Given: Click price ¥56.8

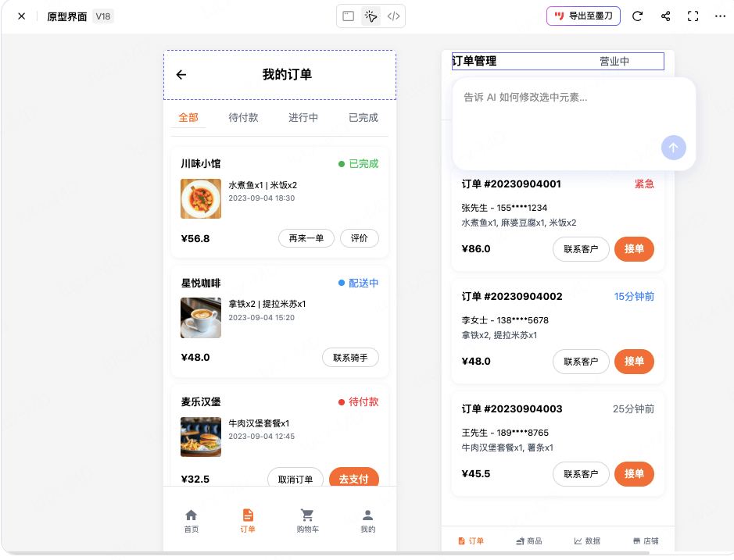Looking at the screenshot, I should [195, 238].
